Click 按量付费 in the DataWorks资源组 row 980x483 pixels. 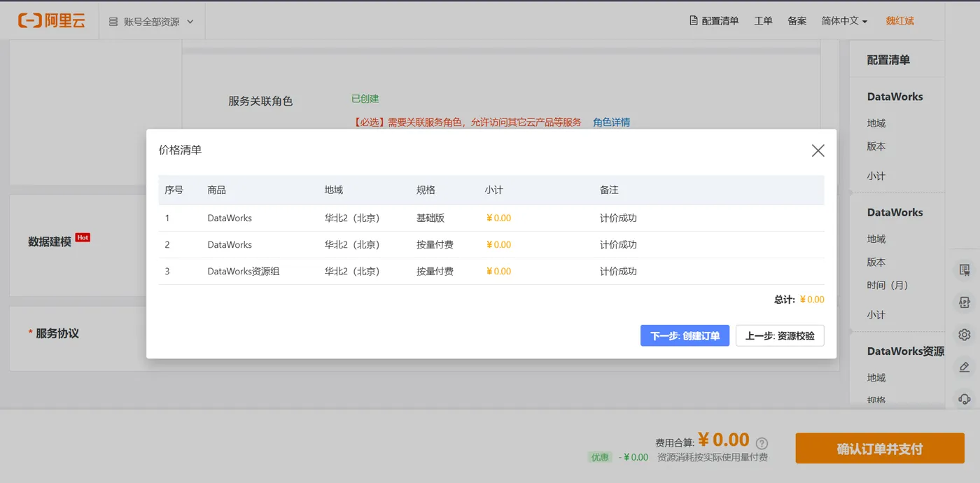coord(435,271)
